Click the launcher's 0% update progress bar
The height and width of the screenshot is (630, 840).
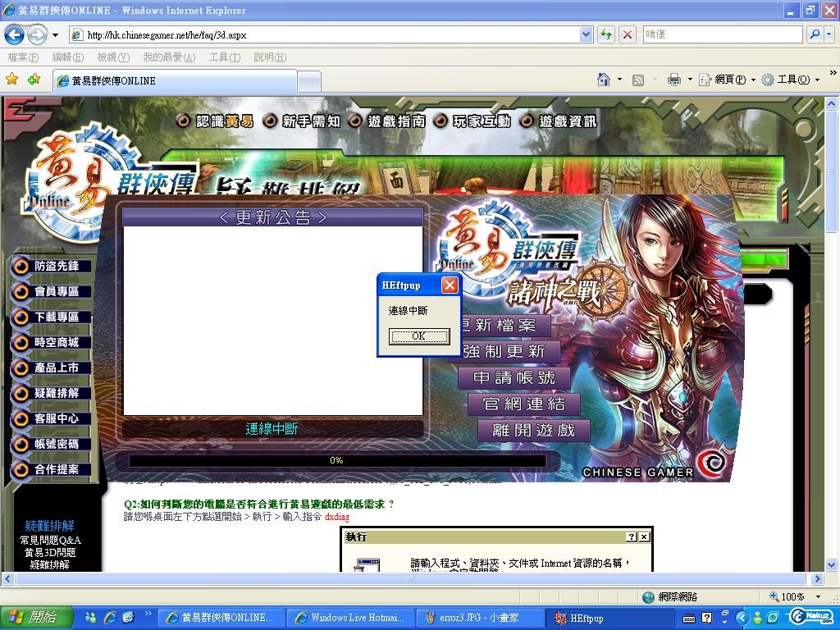click(337, 461)
